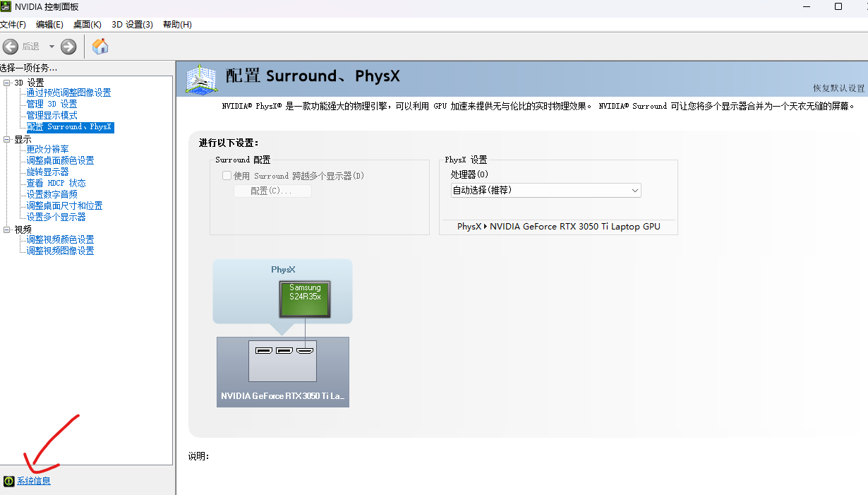Select 管理 3D 设置 in tree
Image resolution: width=868 pixels, height=495 pixels.
[52, 104]
